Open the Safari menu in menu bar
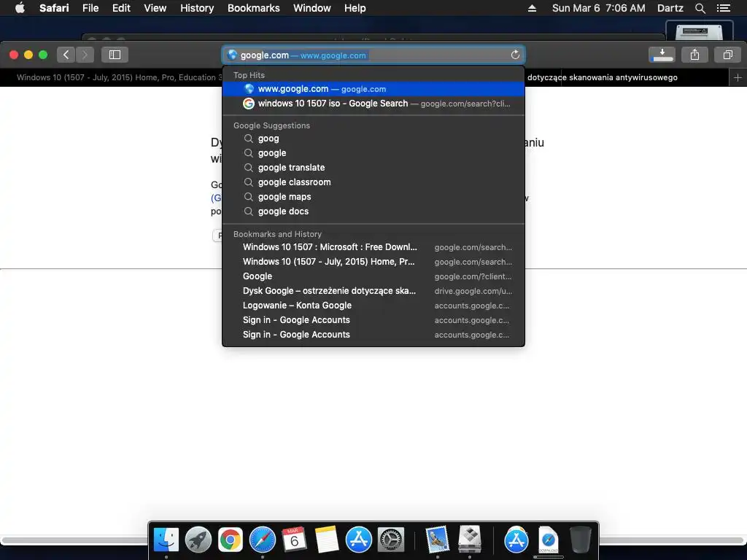The height and width of the screenshot is (560, 747). click(x=54, y=8)
